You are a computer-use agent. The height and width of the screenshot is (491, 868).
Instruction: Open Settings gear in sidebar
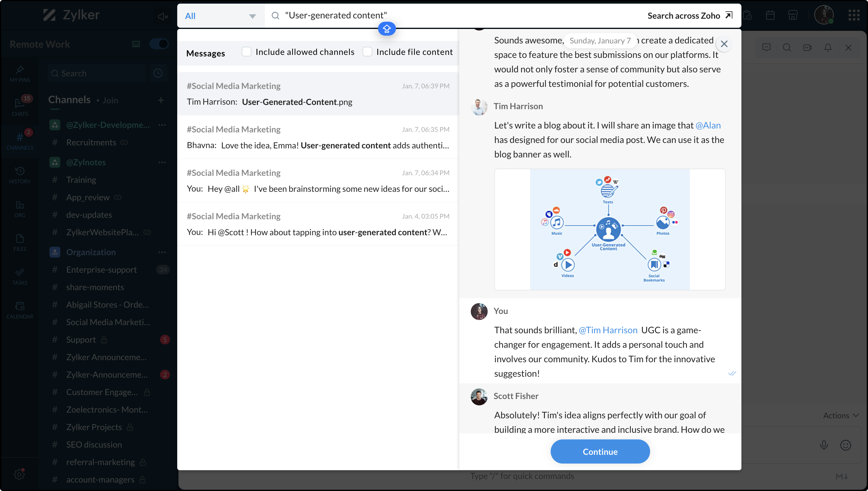pos(19,474)
